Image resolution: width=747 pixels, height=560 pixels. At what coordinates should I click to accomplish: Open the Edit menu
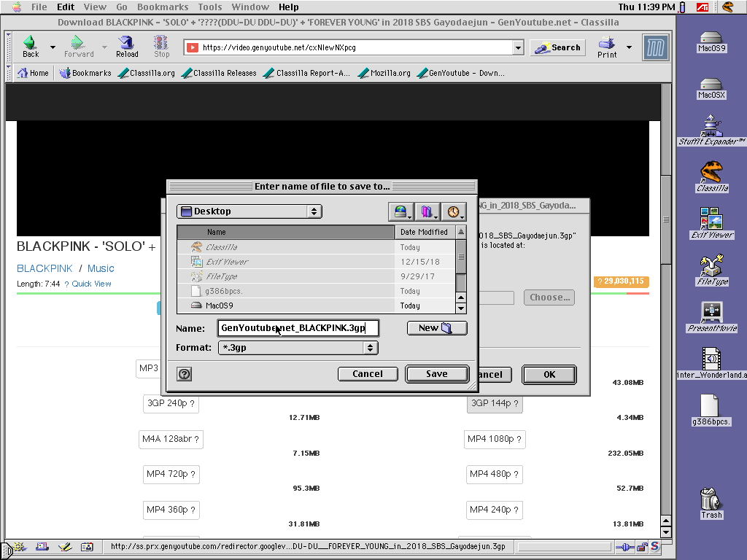[65, 7]
